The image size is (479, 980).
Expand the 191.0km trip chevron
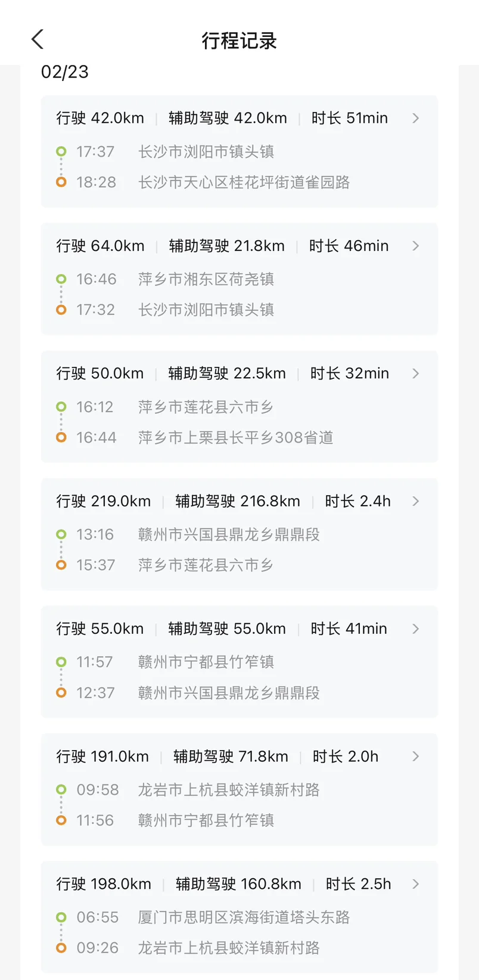[x=416, y=757]
